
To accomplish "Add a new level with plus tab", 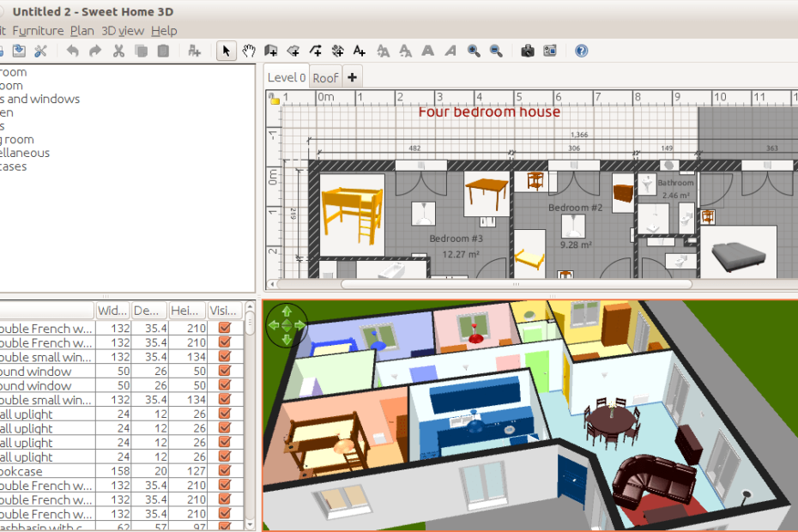I will pyautogui.click(x=352, y=78).
